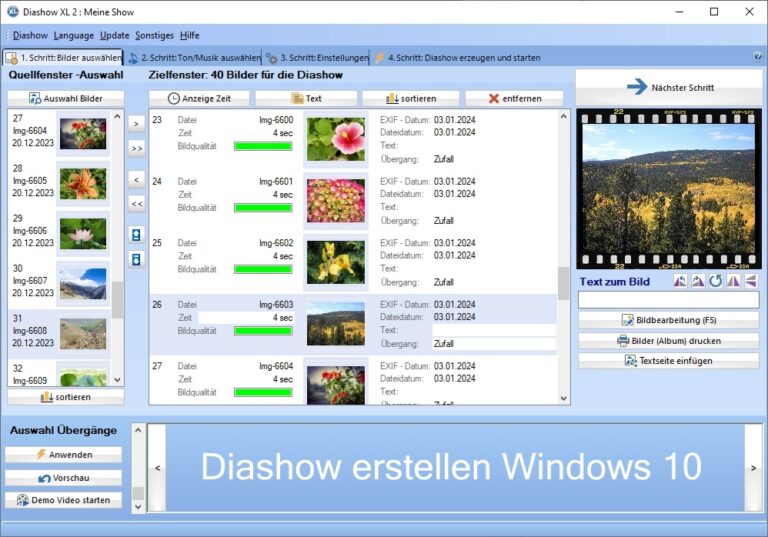Screen dimensions: 768x537
Task: Add all images with >> button
Action: coord(137,148)
